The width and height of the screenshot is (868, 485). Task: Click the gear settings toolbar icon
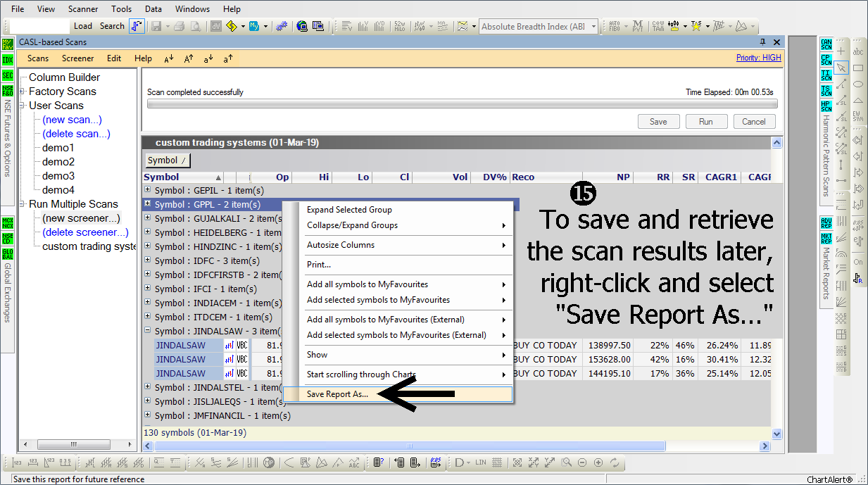click(282, 26)
